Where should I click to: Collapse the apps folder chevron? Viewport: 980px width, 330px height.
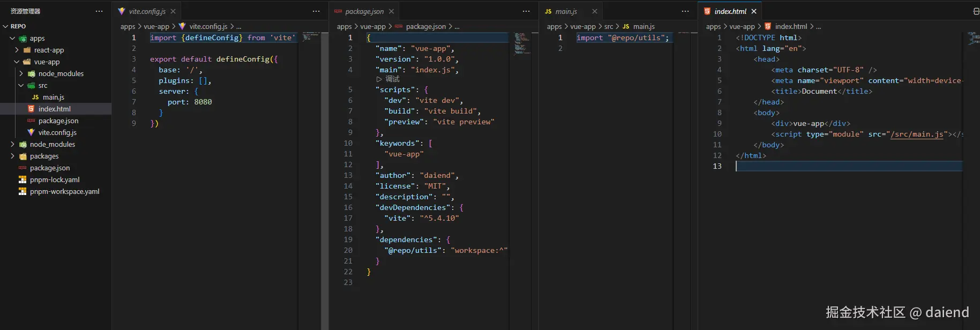coord(12,38)
